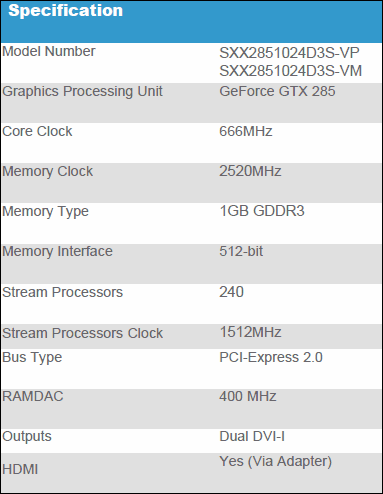
Task: Click the Specification header title
Action: click(x=66, y=10)
